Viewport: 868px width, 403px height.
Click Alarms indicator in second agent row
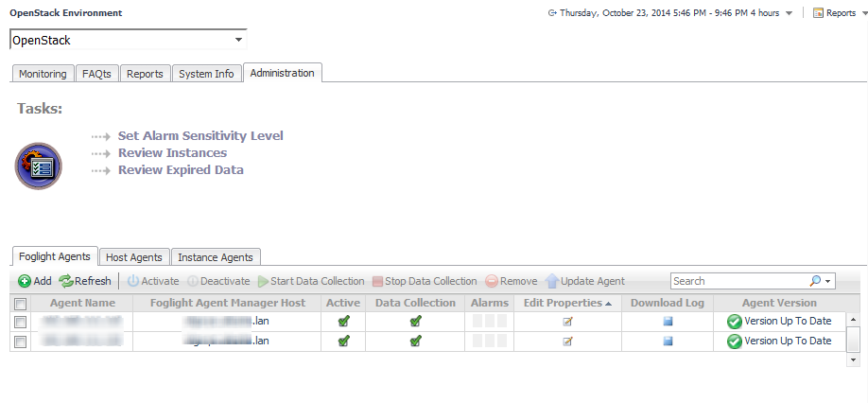490,342
